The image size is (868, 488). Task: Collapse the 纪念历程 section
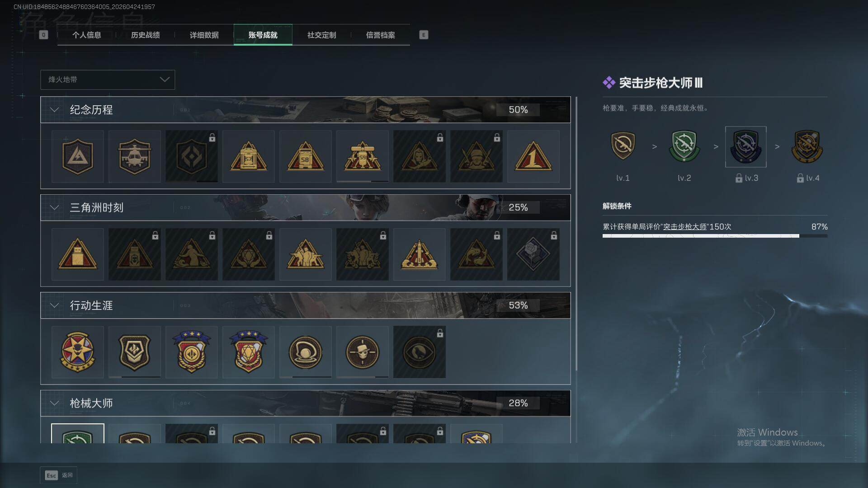[x=54, y=110]
